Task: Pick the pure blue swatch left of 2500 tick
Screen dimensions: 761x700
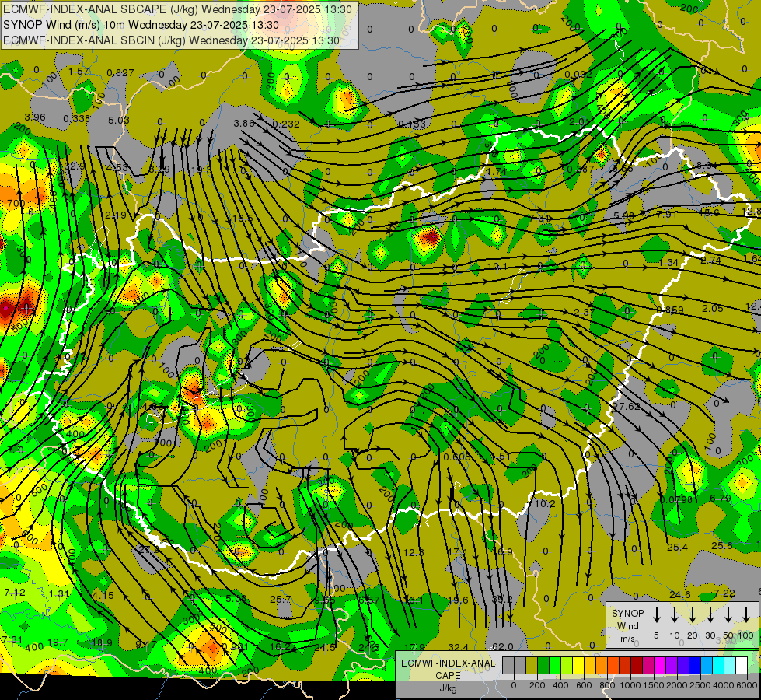Action: (x=694, y=666)
